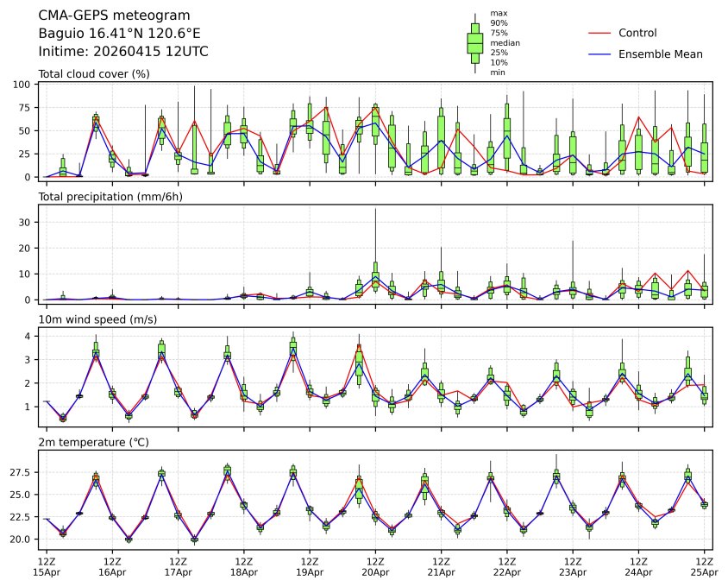The width and height of the screenshot is (728, 587).
Task: Click the 12Z 20Apr time axis label
Action: (375, 566)
